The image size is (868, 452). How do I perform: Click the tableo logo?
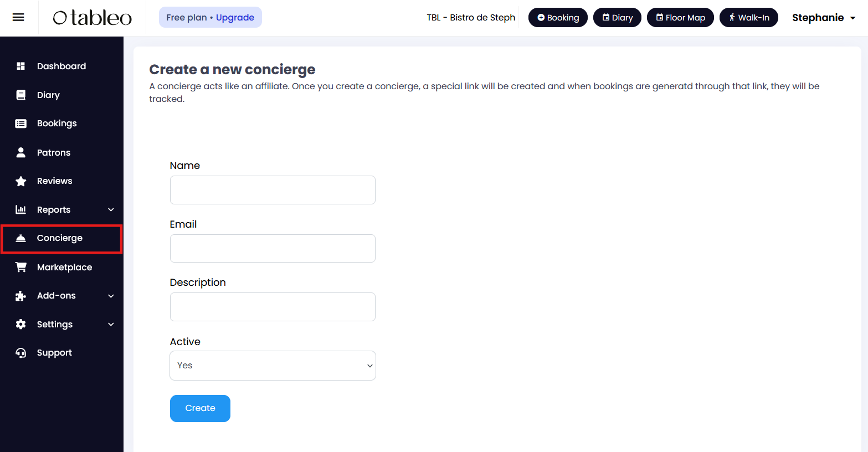pos(93,18)
